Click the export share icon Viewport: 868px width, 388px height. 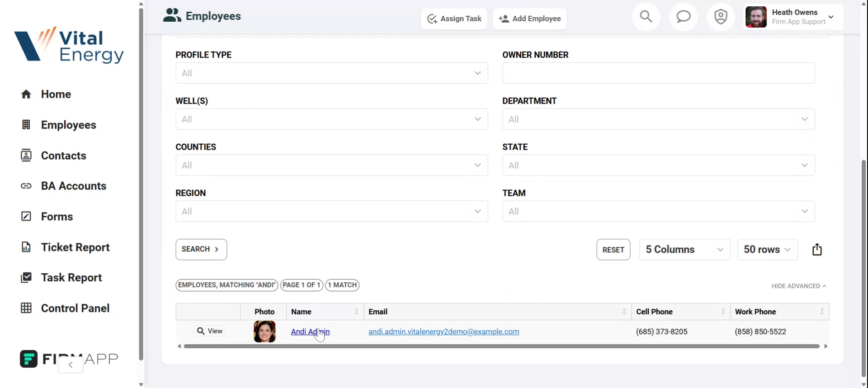817,250
